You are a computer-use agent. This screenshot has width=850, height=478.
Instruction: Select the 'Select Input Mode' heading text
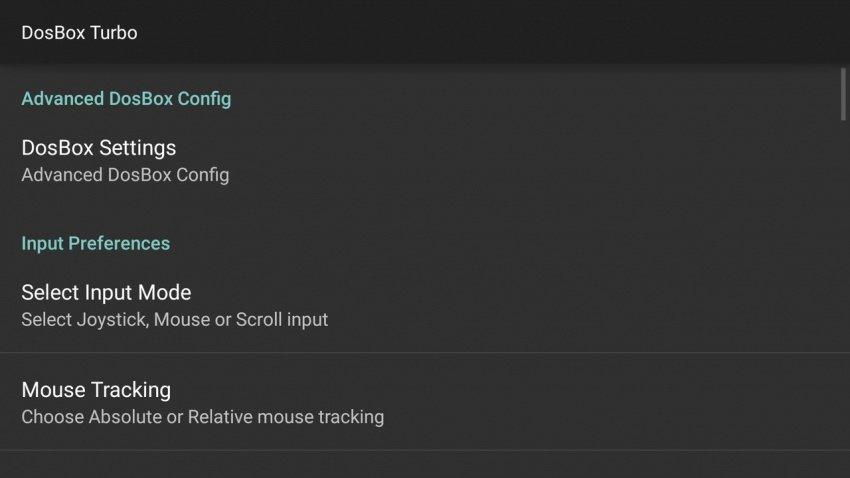point(106,293)
